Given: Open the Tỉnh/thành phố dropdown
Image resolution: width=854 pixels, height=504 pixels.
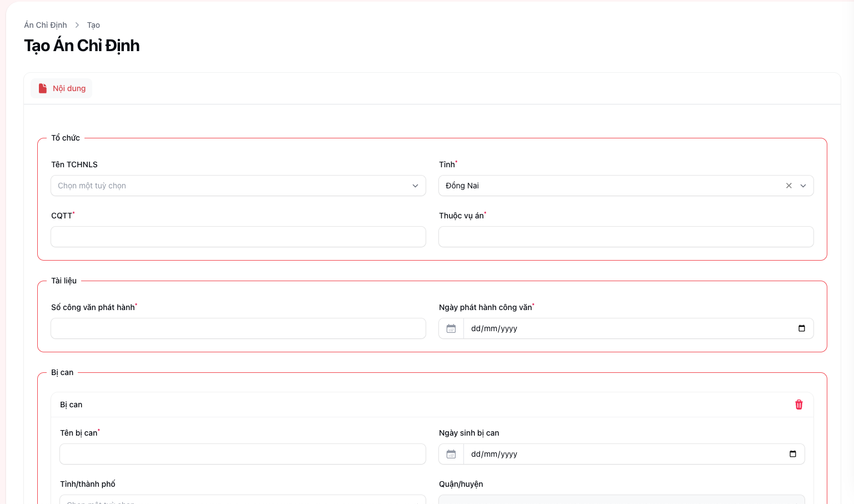Looking at the screenshot, I should tap(242, 500).
